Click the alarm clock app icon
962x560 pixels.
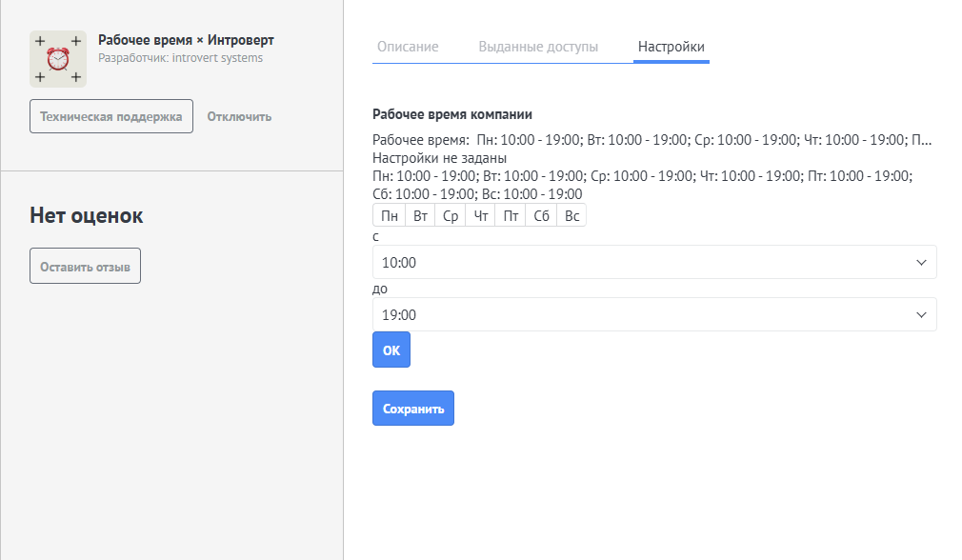coord(58,59)
